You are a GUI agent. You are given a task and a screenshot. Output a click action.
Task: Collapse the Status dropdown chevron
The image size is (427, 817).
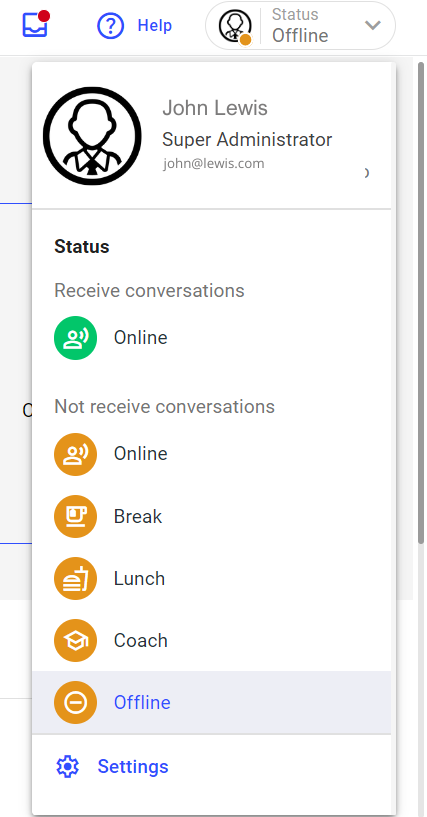[372, 25]
